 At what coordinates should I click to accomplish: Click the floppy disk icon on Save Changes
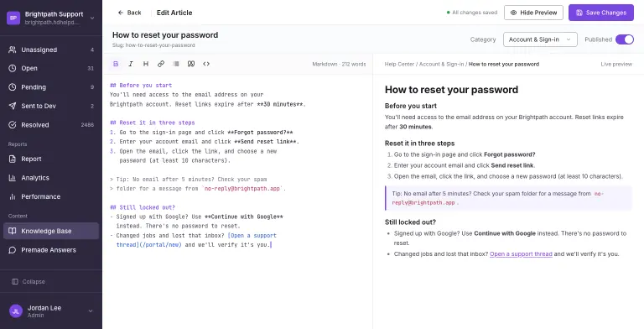click(579, 13)
